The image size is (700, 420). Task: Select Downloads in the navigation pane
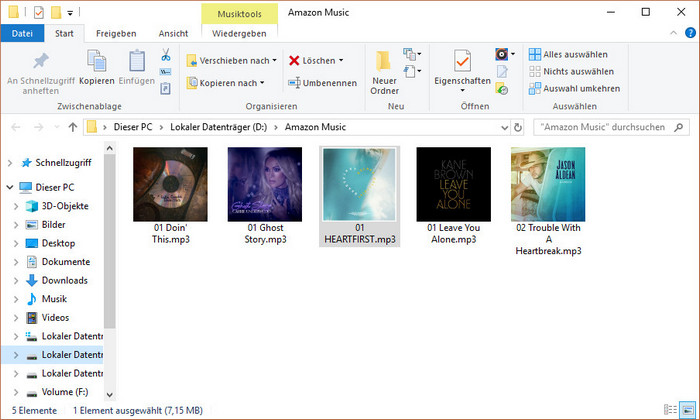tap(65, 280)
